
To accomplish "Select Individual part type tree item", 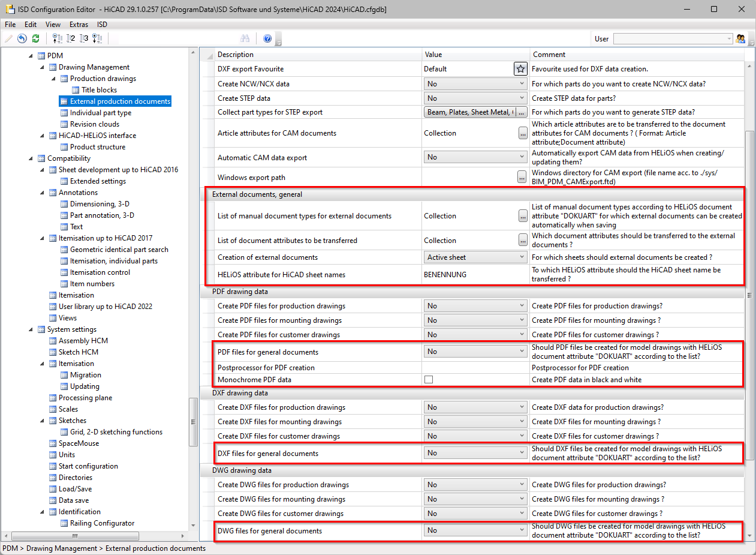I will pos(100,113).
